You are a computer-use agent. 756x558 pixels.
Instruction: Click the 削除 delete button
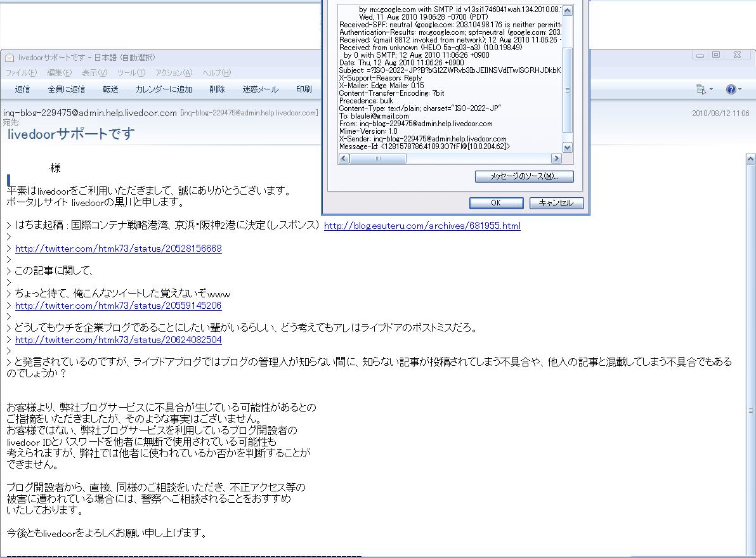[217, 89]
